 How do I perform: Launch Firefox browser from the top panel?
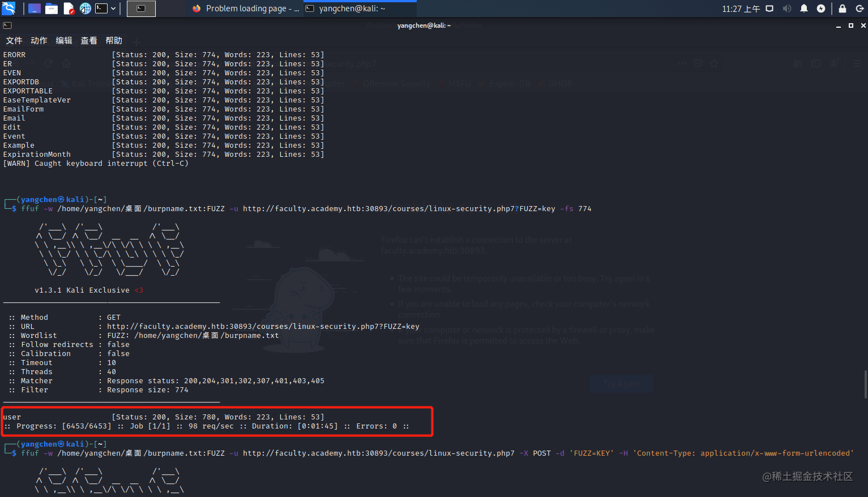[84, 8]
